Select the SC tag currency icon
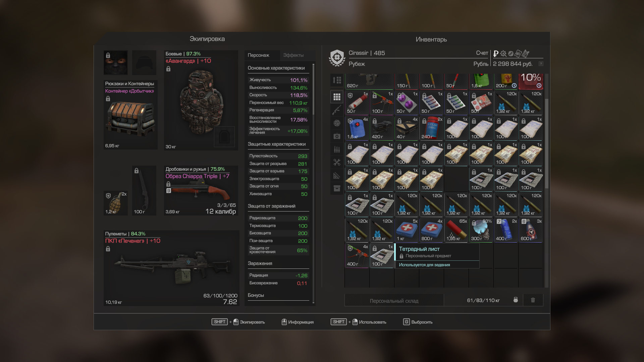The height and width of the screenshot is (362, 644). click(x=526, y=54)
